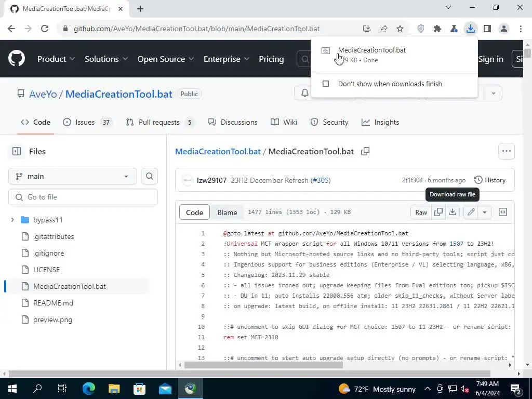The height and width of the screenshot is (399, 532).
Task: Expand the Enterprise menu
Action: (x=227, y=59)
